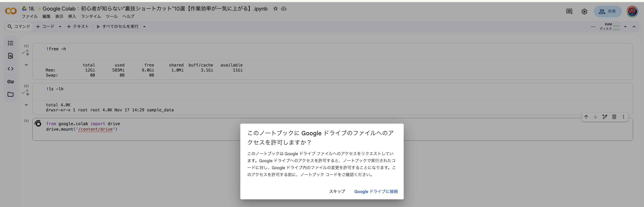The image size is (644, 207).
Task: Open AI edit for cell with pencil icon
Action: point(605,117)
